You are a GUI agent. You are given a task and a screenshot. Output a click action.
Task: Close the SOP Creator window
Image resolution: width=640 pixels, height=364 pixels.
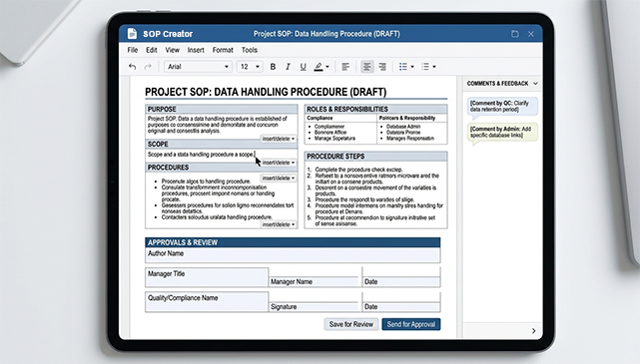coord(531,34)
